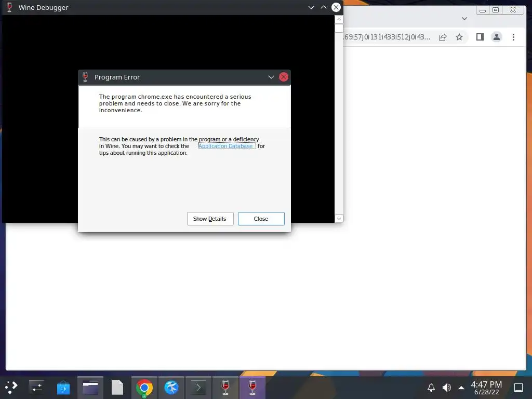Select the highlighted Wine glass entry in the taskbar

(x=252, y=388)
